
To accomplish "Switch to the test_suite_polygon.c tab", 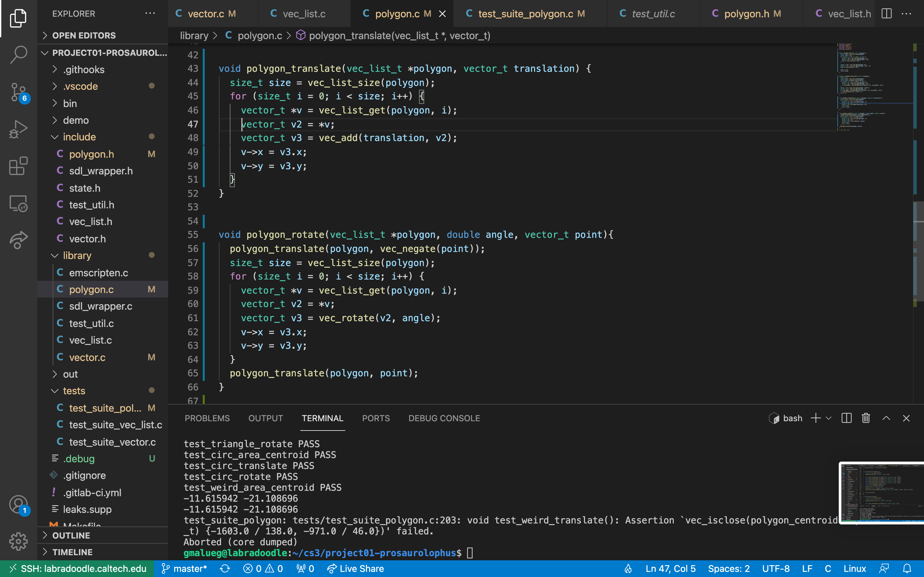I will click(526, 14).
